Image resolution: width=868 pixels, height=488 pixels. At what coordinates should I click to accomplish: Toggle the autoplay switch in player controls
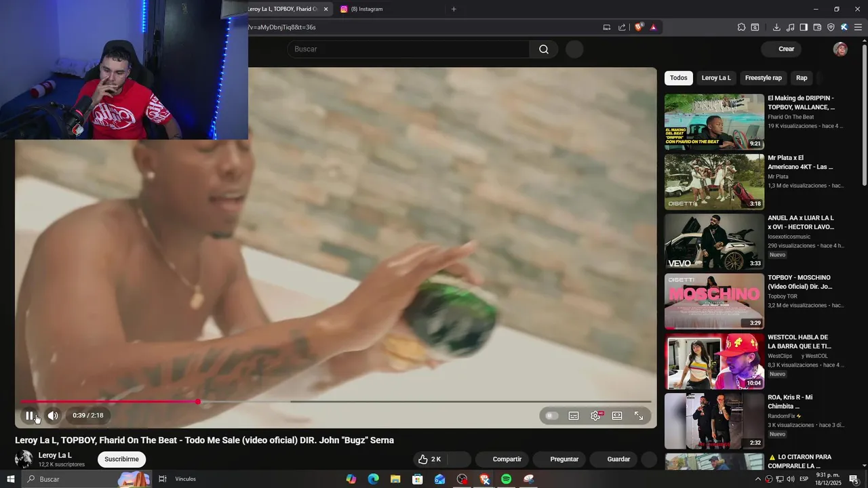[x=552, y=415]
